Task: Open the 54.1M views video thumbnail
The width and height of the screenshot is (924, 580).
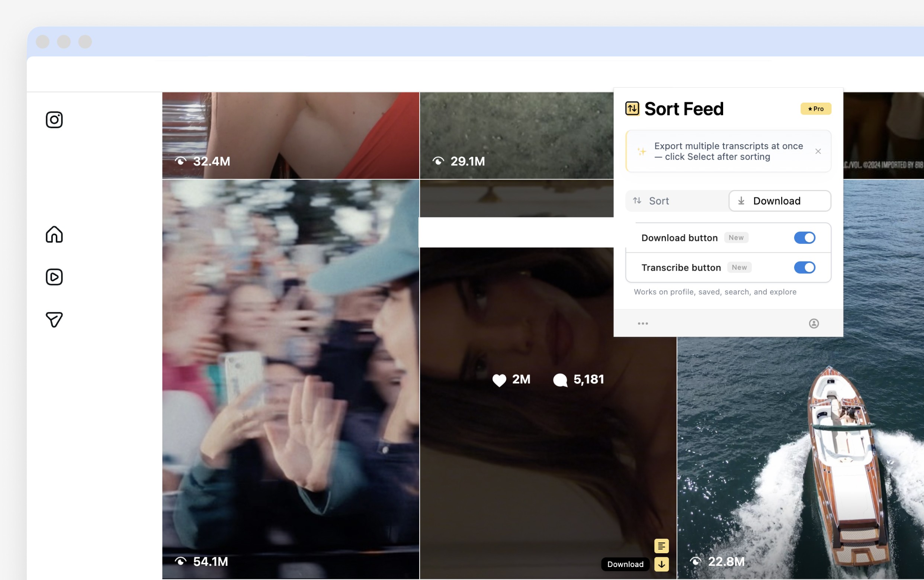Action: pos(291,379)
